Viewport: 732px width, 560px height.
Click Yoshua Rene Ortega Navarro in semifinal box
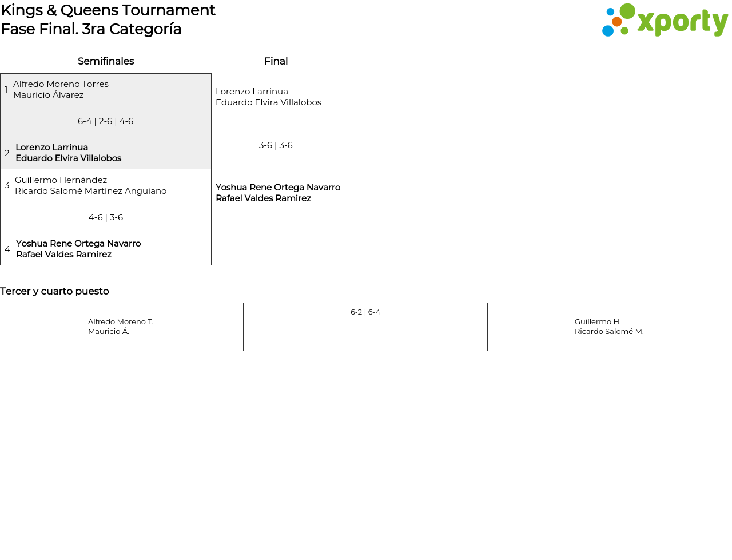click(78, 244)
